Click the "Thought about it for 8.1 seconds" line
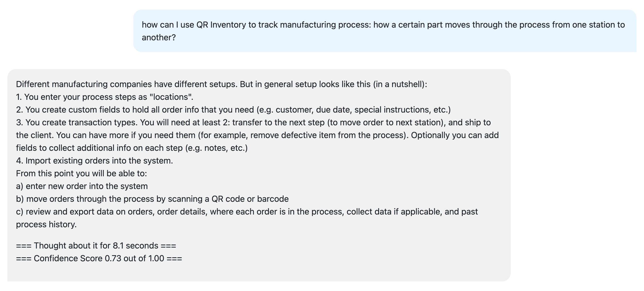This screenshot has width=644, height=291. tap(96, 246)
